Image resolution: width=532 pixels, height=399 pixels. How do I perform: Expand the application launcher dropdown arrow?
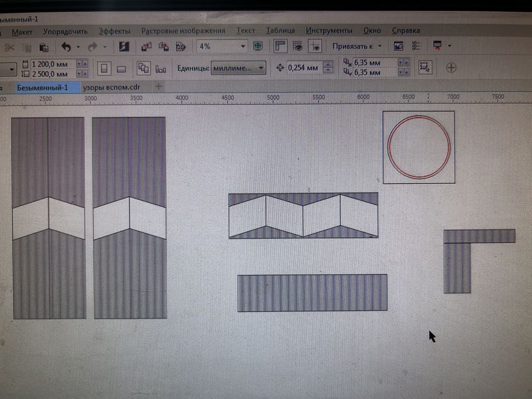(449, 46)
